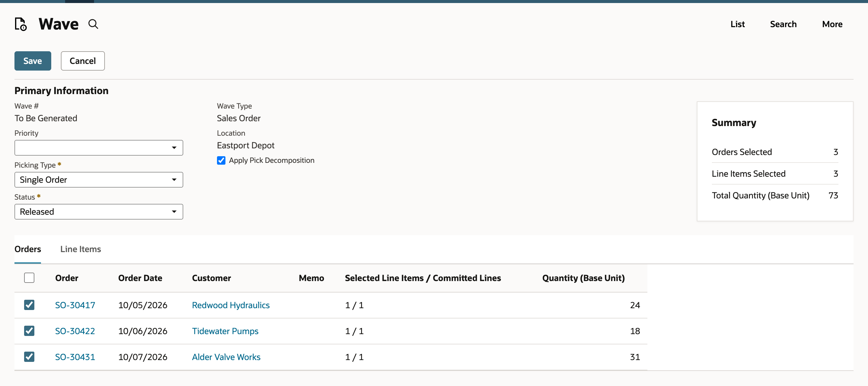Click Line Items Selected summary row
This screenshot has width=868, height=386.
(775, 174)
